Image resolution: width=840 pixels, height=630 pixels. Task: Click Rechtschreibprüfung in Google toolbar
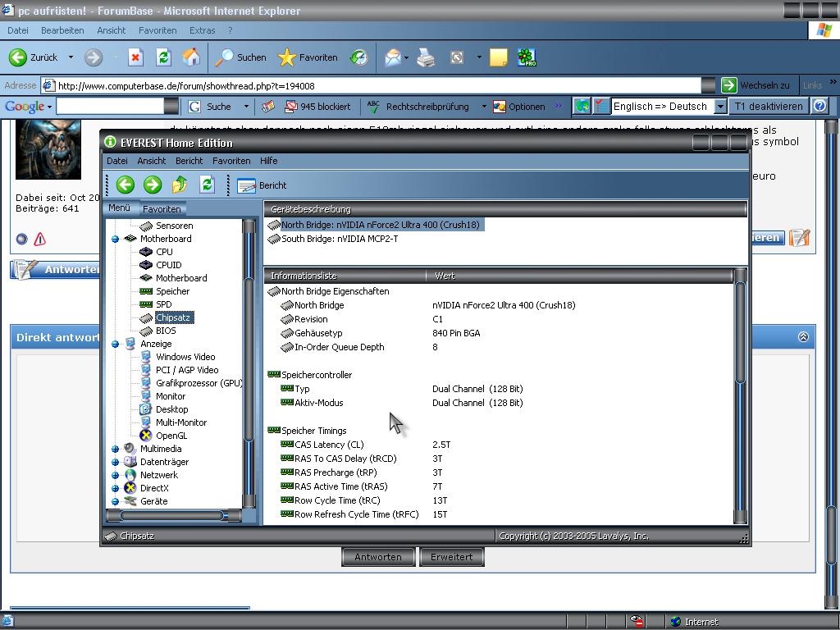point(419,107)
